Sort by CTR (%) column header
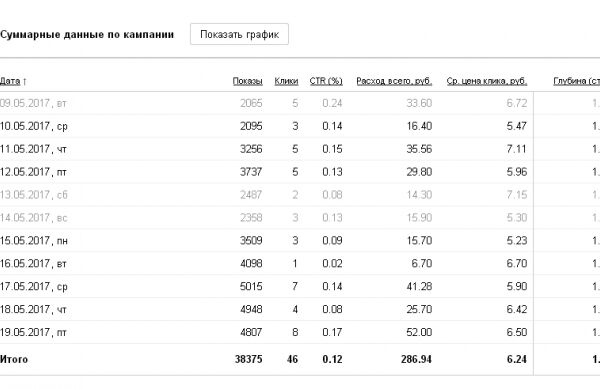Image resolution: width=600 pixels, height=389 pixels. point(326,81)
